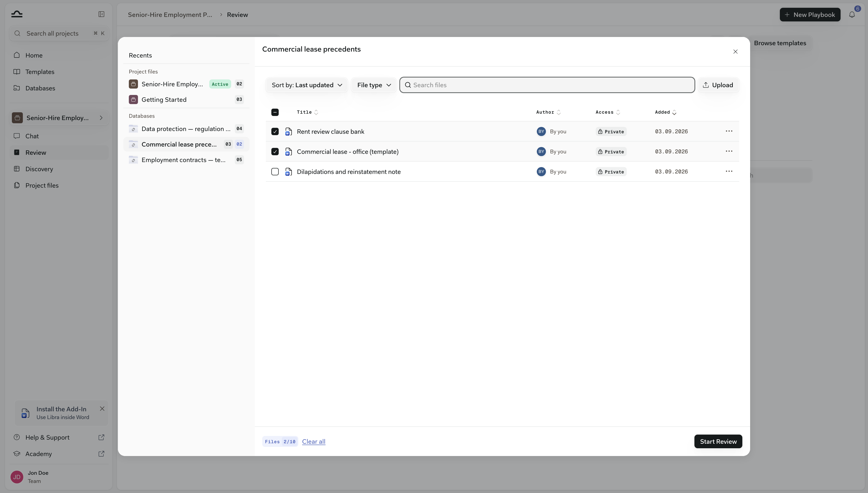Click Word file icon for Dilapidations note
Viewport: 868px width, 493px height.
click(288, 172)
